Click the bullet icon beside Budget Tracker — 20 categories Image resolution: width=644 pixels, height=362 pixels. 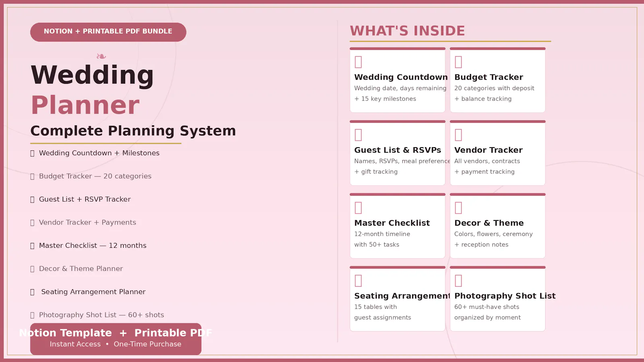click(32, 176)
